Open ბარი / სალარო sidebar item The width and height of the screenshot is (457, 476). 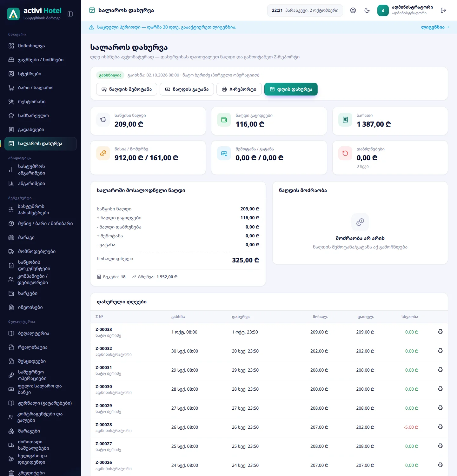pos(41,88)
